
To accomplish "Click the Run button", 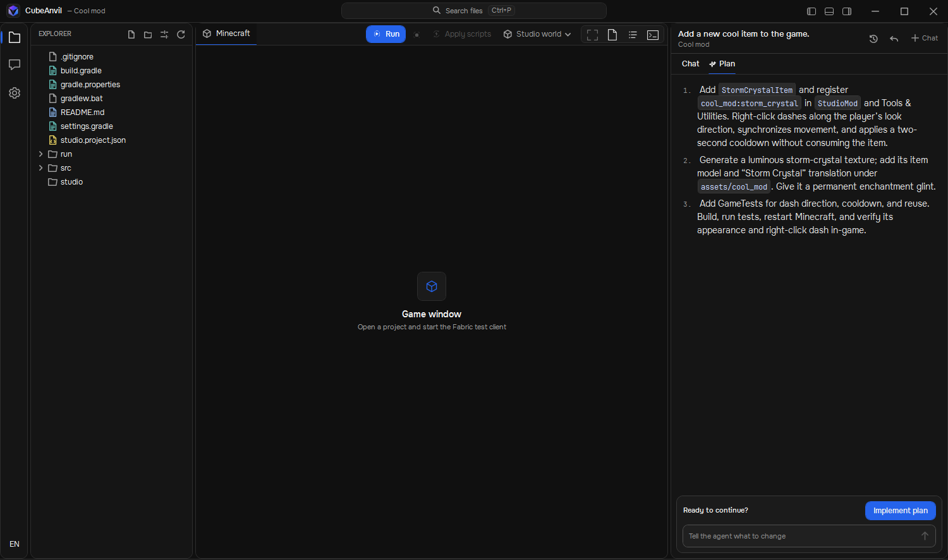I will 386,34.
